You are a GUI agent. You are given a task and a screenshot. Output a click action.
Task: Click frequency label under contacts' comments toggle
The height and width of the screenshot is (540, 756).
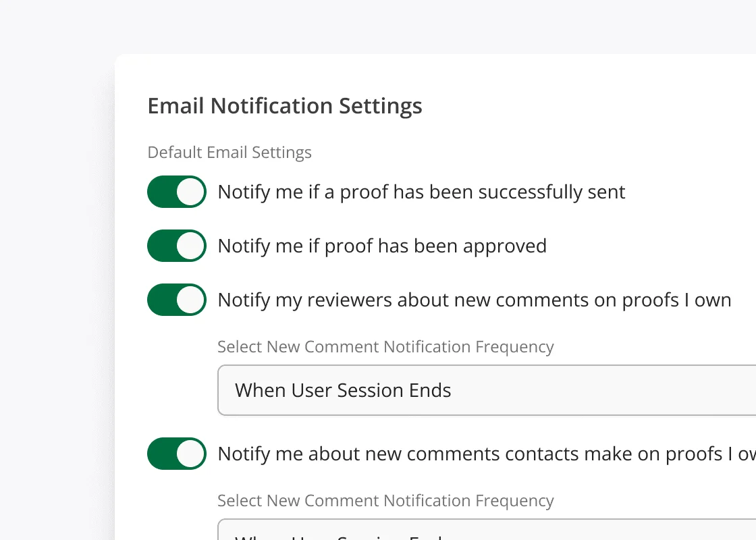[385, 500]
